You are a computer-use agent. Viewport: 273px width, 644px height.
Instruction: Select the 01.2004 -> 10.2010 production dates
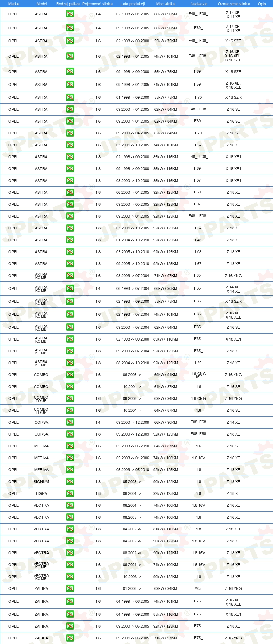click(x=133, y=240)
